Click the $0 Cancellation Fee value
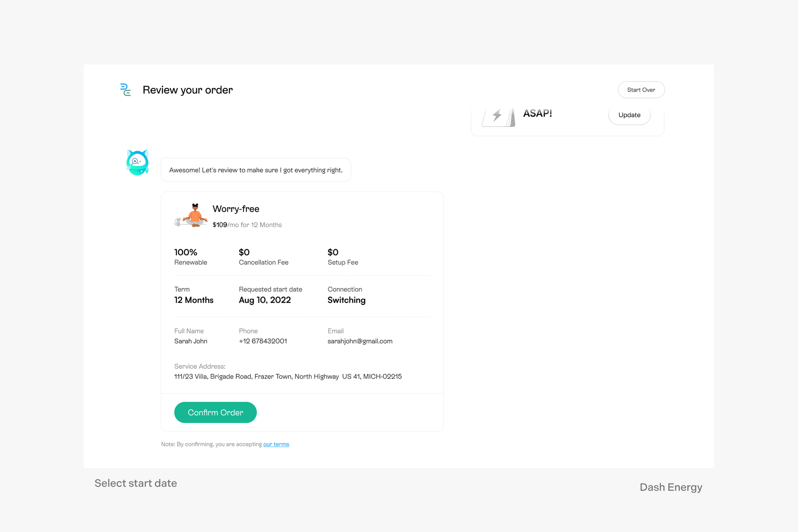This screenshot has height=532, width=798. [244, 252]
